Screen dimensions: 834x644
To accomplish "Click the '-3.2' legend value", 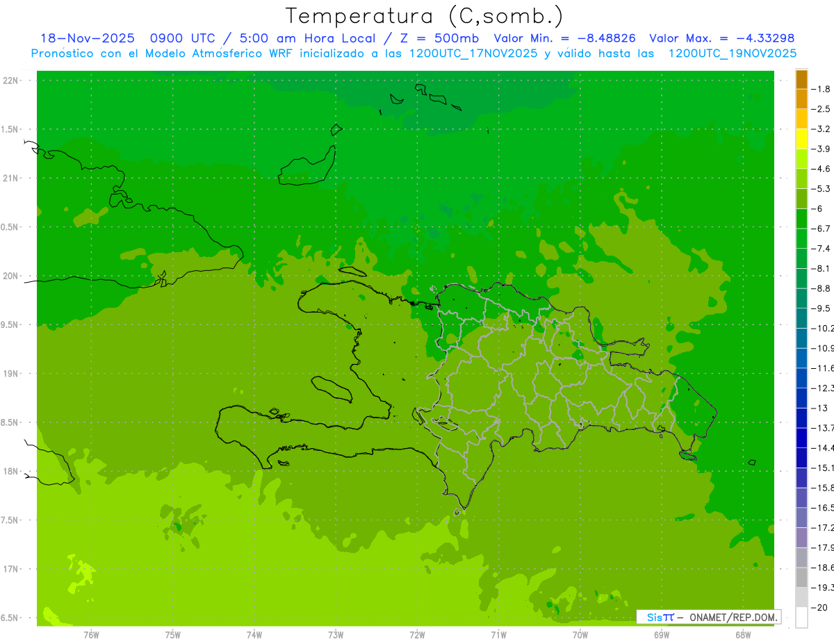I will [821, 129].
